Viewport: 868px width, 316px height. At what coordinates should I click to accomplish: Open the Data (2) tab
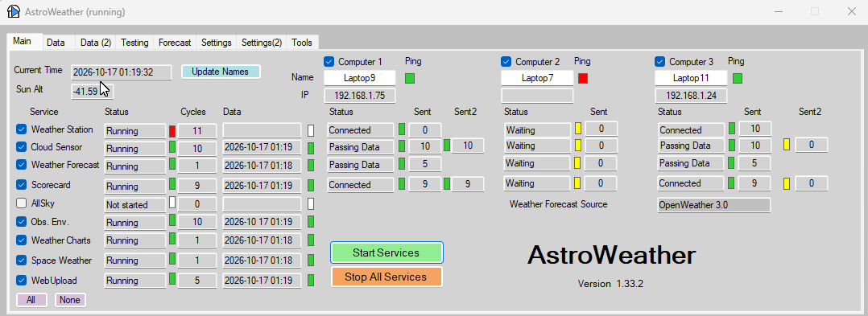96,43
